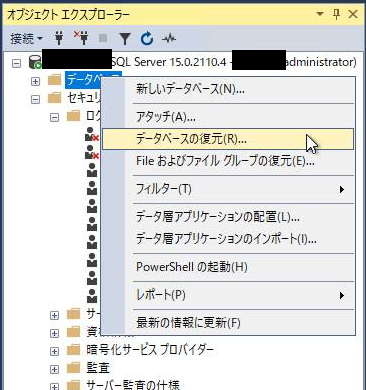Expand the 監査 folder node
The width and height of the screenshot is (366, 390).
click(x=54, y=369)
